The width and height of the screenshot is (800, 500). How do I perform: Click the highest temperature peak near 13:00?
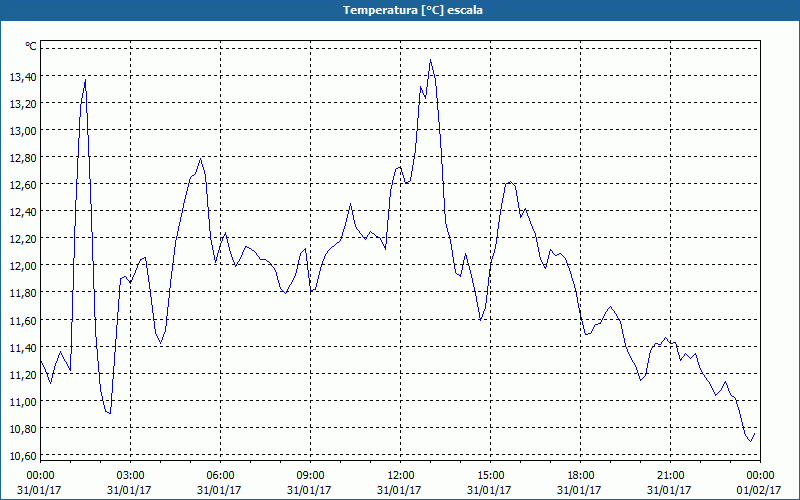click(431, 60)
